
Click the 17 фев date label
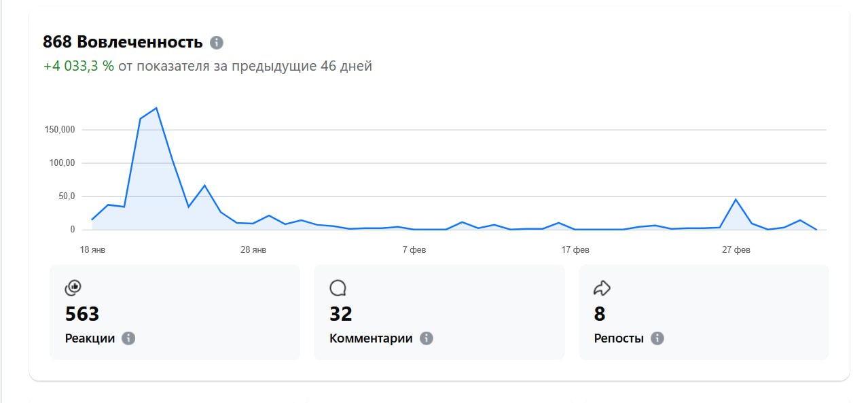click(x=576, y=249)
